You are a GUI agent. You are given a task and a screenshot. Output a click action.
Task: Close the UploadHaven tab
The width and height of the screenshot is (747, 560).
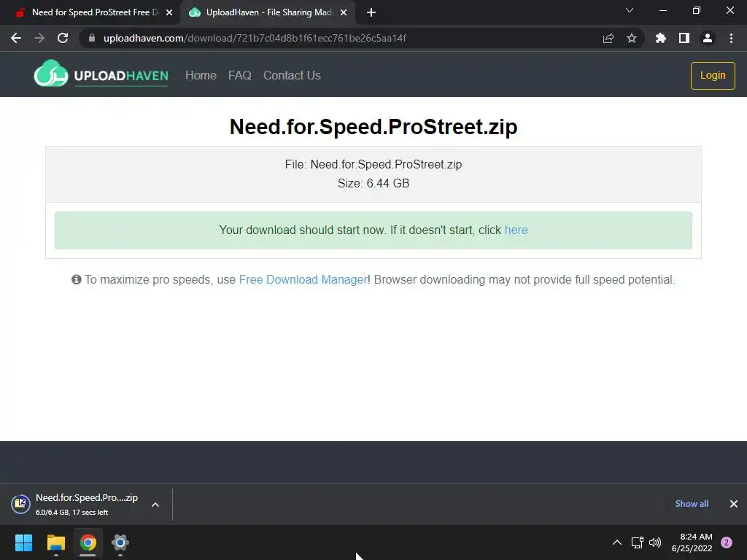click(x=343, y=12)
